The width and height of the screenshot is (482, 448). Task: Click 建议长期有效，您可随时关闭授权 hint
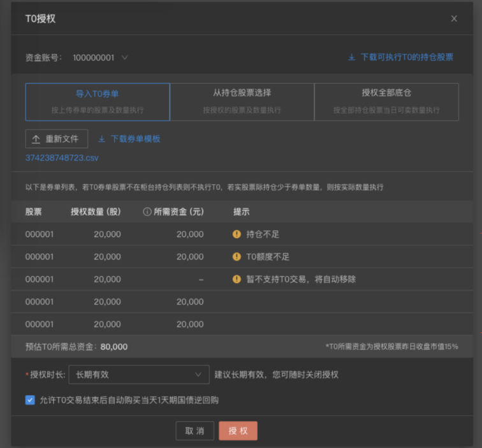pyautogui.click(x=276, y=375)
